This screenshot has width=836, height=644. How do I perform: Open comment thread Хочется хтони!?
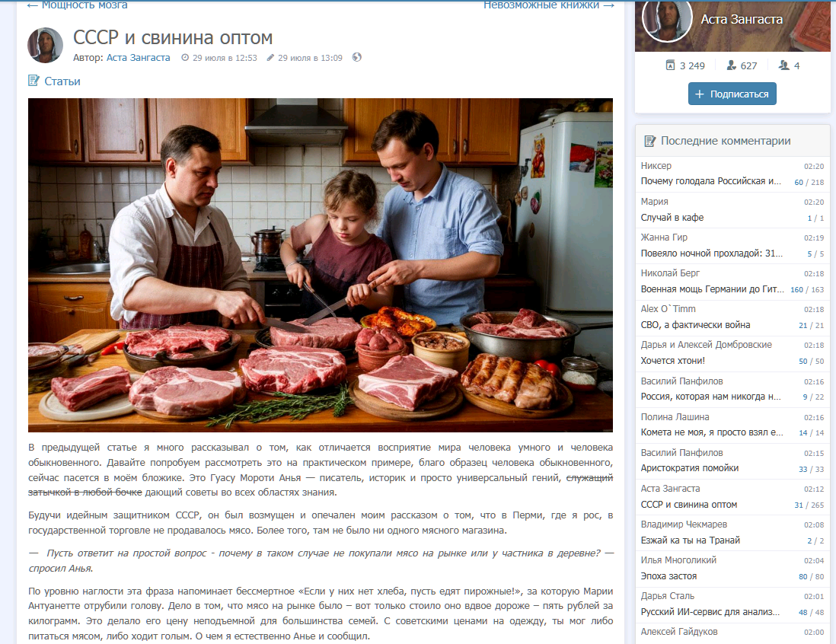[672, 361]
